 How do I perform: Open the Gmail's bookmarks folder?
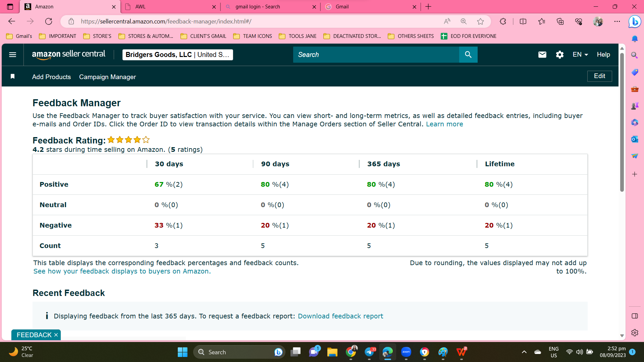coord(19,36)
